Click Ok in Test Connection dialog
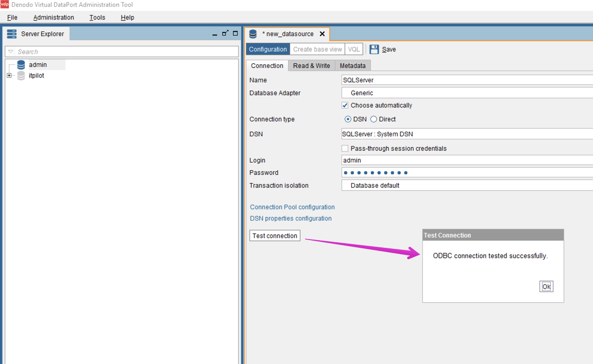 [x=547, y=286]
